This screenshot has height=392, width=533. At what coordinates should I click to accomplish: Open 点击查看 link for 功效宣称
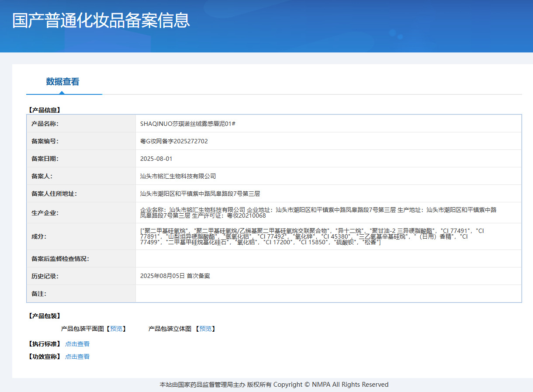click(77, 357)
